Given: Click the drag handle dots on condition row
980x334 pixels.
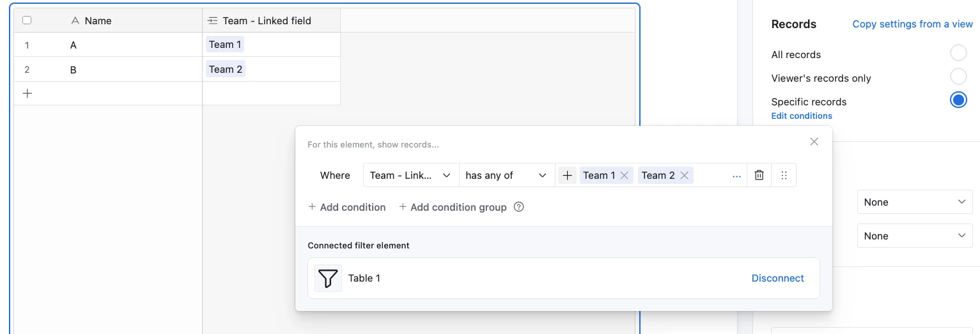Looking at the screenshot, I should (x=784, y=175).
